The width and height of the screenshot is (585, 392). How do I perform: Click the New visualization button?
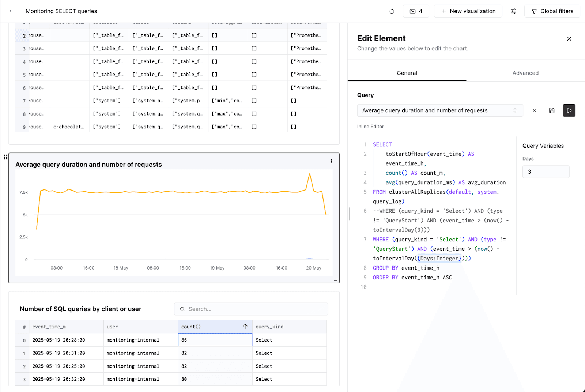(x=468, y=11)
